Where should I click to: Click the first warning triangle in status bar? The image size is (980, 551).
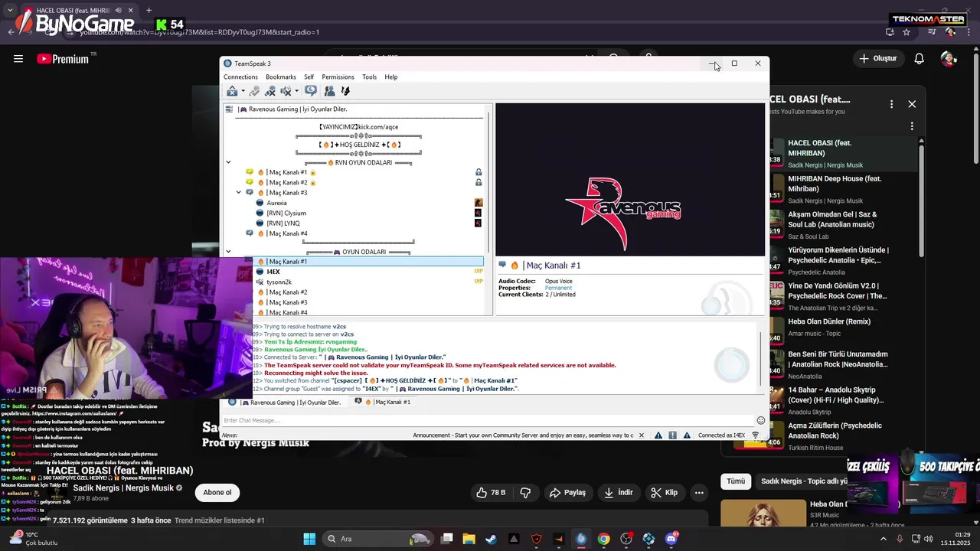(658, 435)
